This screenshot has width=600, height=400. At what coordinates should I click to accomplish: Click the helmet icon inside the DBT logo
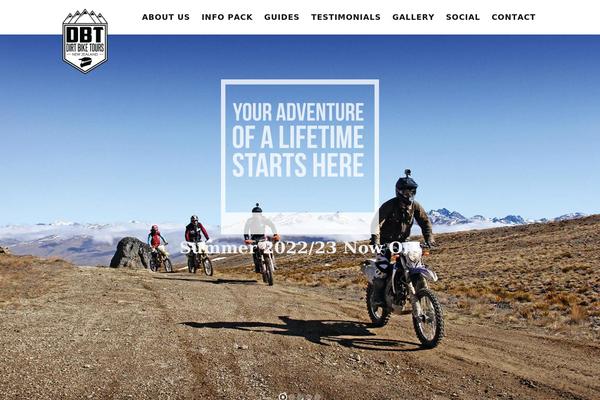pyautogui.click(x=85, y=64)
